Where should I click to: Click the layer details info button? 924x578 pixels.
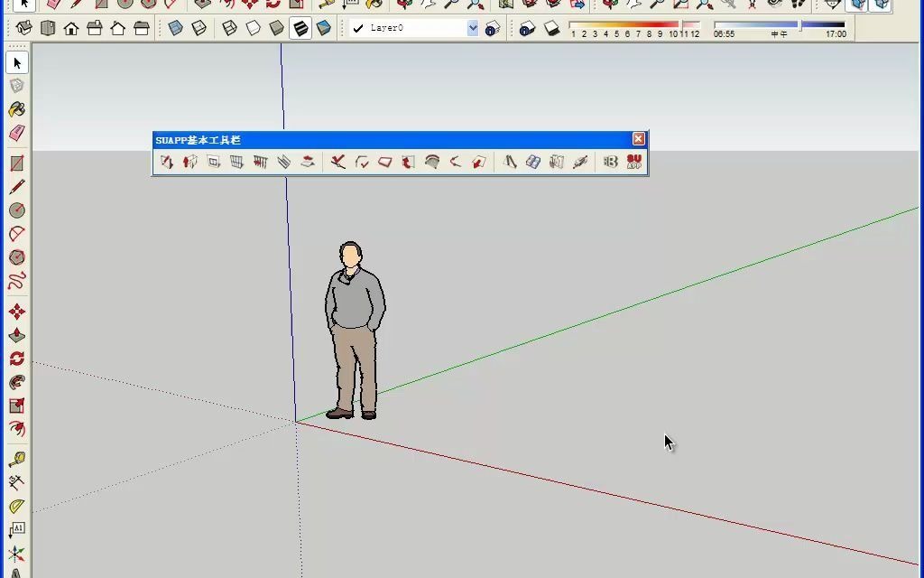tap(492, 28)
